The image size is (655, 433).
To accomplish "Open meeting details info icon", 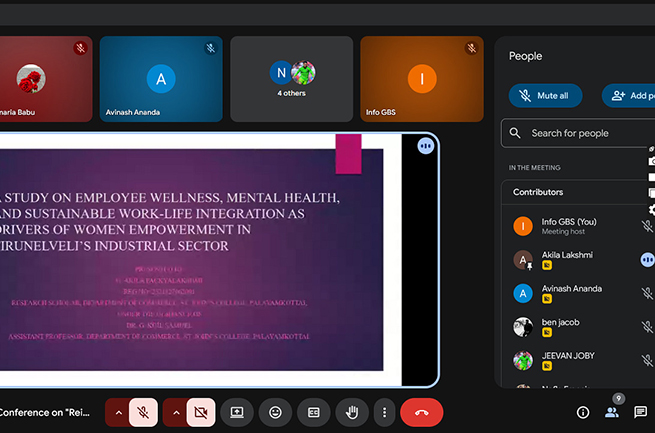I will pyautogui.click(x=583, y=412).
